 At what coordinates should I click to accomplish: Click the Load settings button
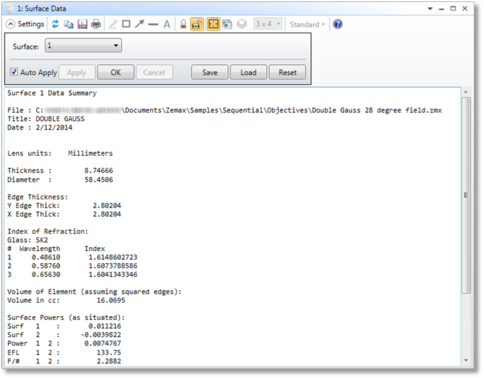[248, 72]
